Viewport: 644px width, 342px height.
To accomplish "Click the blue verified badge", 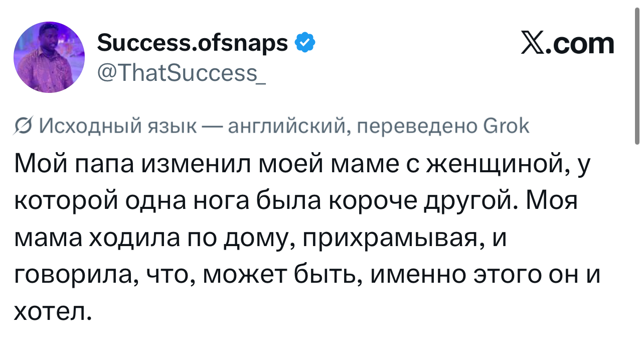I will [305, 43].
